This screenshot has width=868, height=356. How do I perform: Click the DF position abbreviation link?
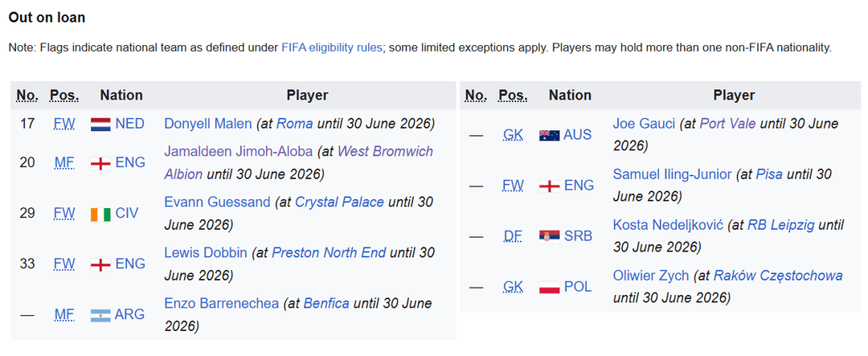513,236
